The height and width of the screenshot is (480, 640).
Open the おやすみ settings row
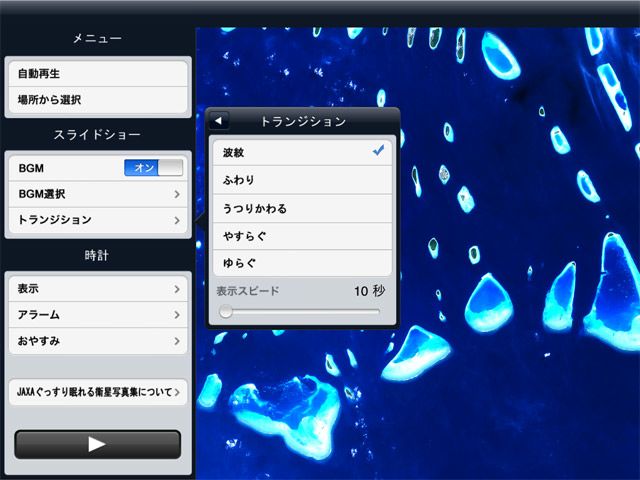[x=98, y=341]
